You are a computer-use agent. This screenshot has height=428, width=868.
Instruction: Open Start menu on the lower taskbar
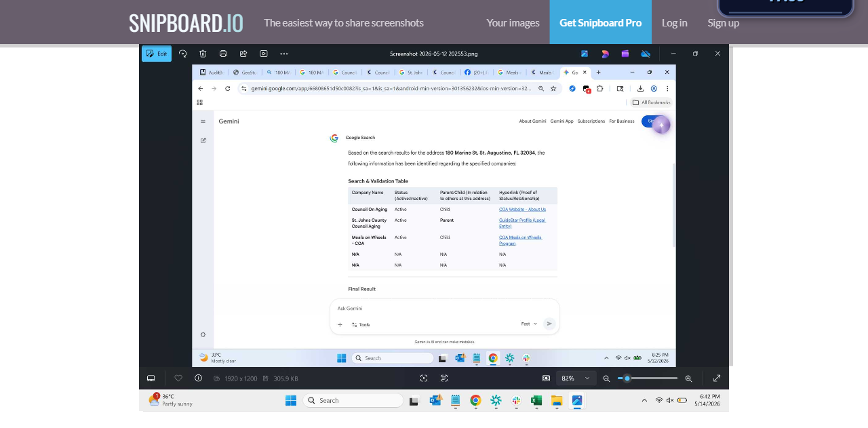point(291,400)
